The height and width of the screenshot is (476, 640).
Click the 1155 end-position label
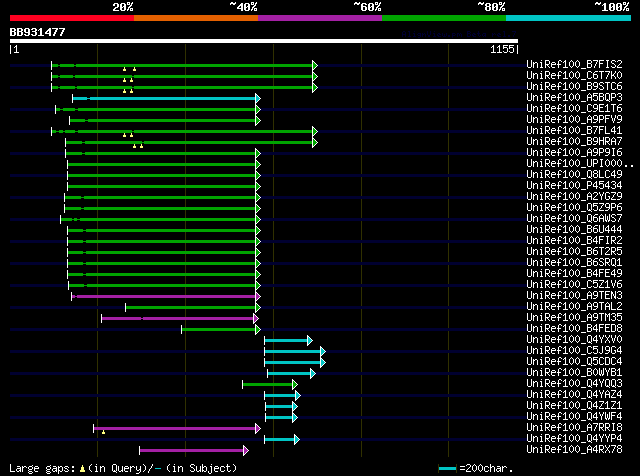pos(504,49)
